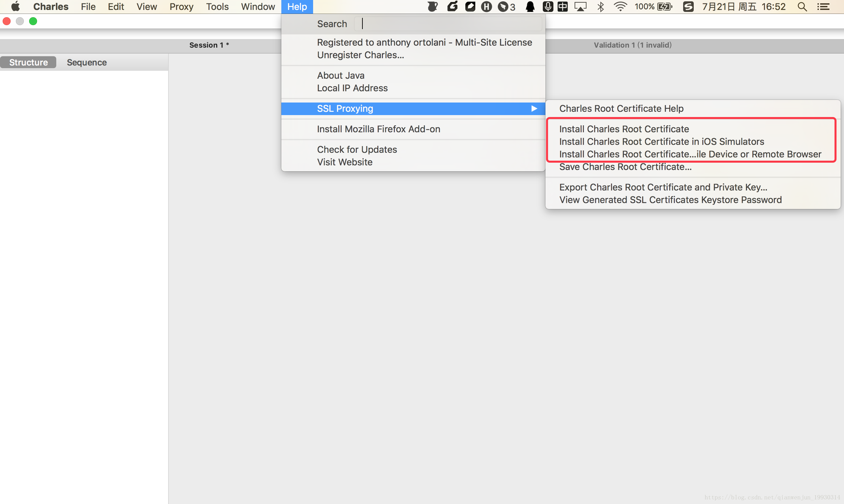Click the Charles pitcher menu bar icon
The height and width of the screenshot is (504, 844).
tap(432, 7)
